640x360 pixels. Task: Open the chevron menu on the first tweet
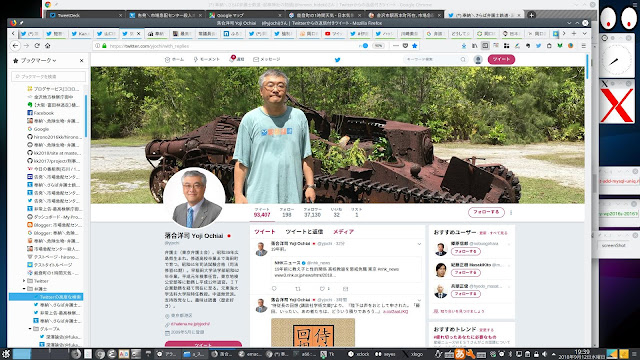point(419,244)
